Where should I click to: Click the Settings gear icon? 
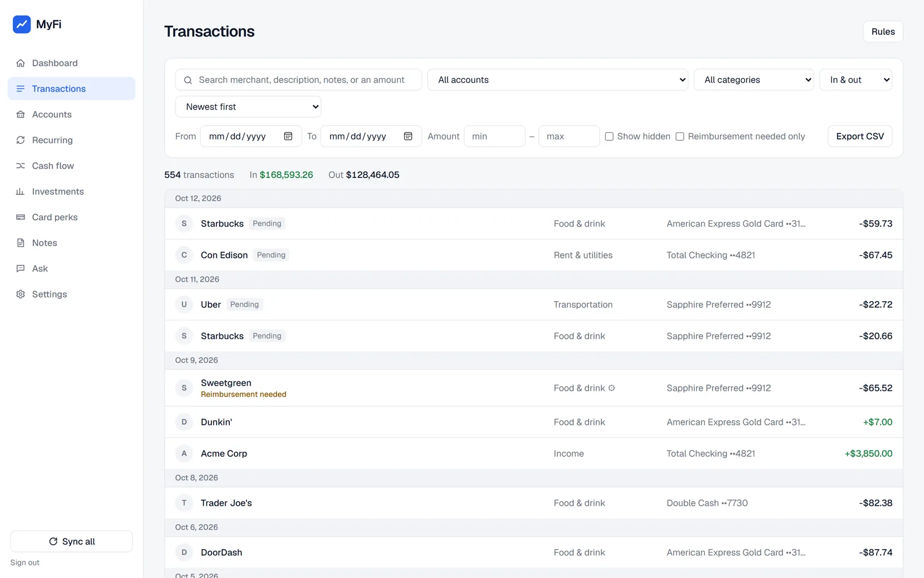tap(20, 294)
